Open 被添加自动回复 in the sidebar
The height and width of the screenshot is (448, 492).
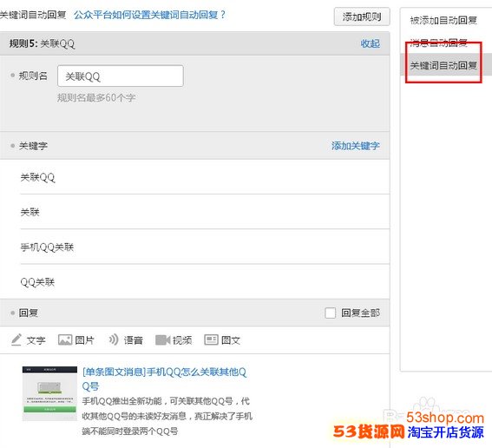pos(443,20)
